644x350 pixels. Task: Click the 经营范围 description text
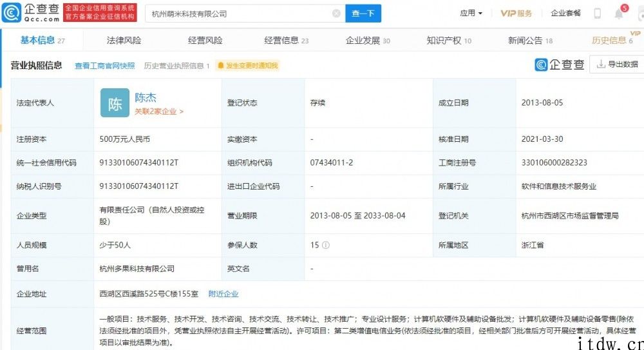(366, 331)
